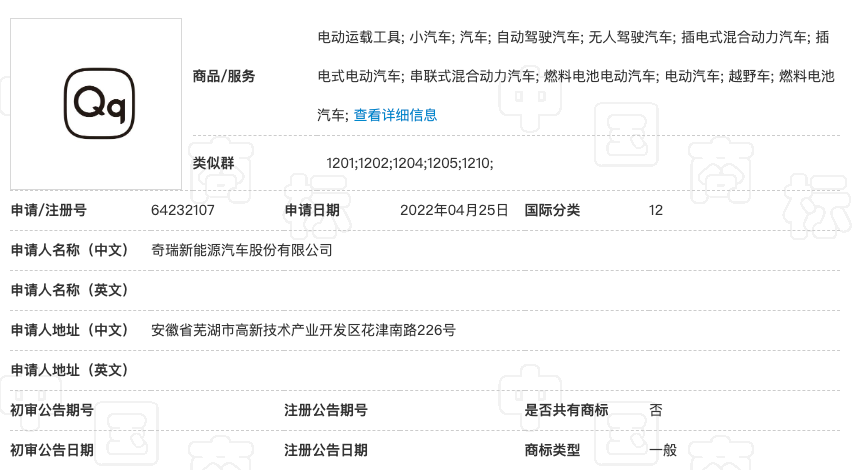
Task: Click the address 安徽省芜湖市高新技术产业开发区花津南路226号
Action: 303,330
